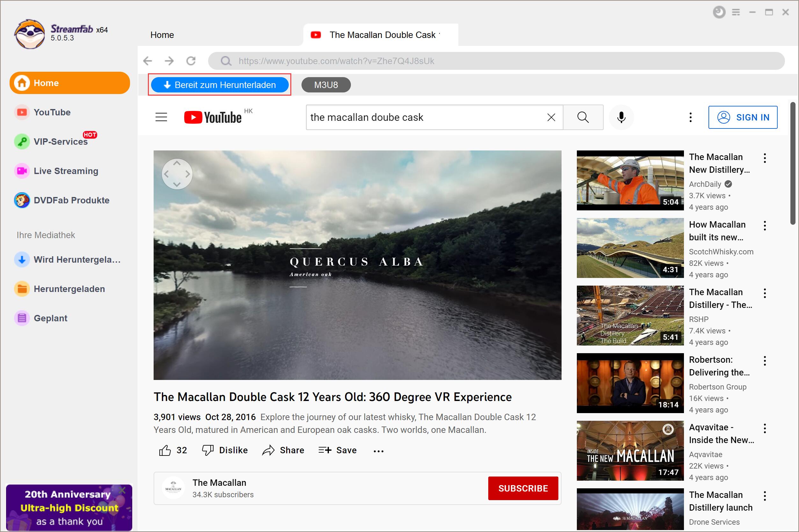799x532 pixels.
Task: Open the Heruntergeladen library
Action: (x=60, y=289)
